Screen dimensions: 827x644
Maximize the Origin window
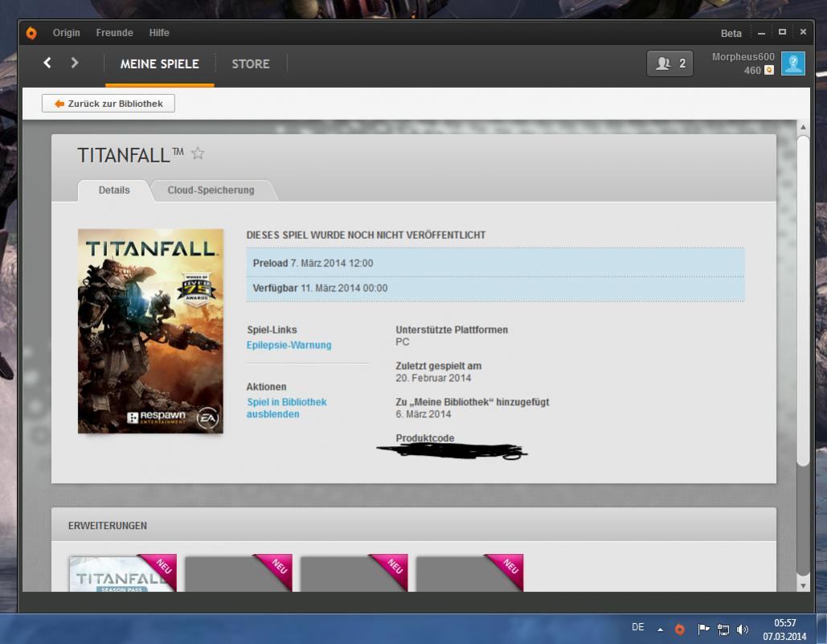click(x=782, y=32)
